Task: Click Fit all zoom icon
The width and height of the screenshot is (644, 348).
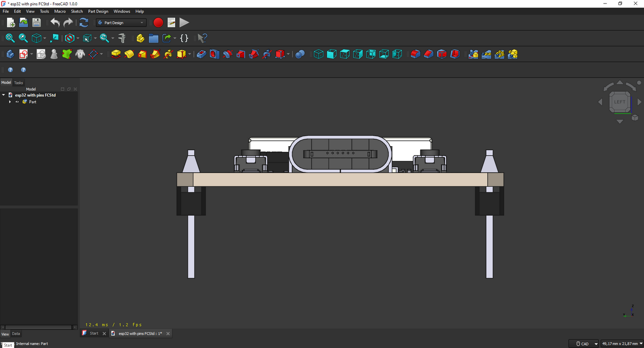Action: (x=10, y=38)
